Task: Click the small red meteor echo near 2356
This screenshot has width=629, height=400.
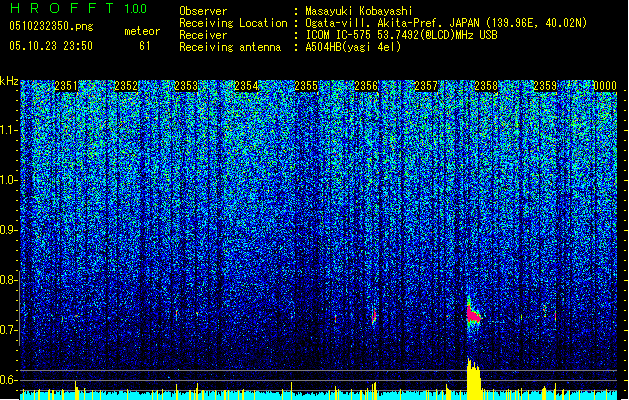Action: pos(374,316)
